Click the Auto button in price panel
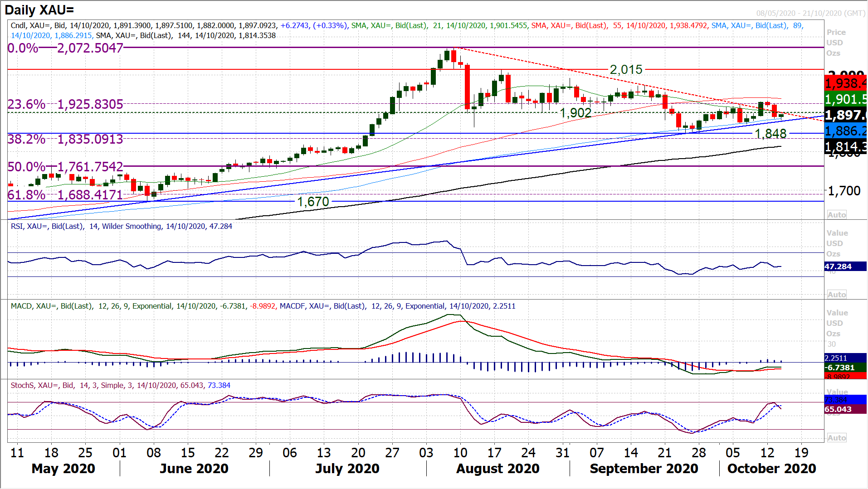 [837, 215]
